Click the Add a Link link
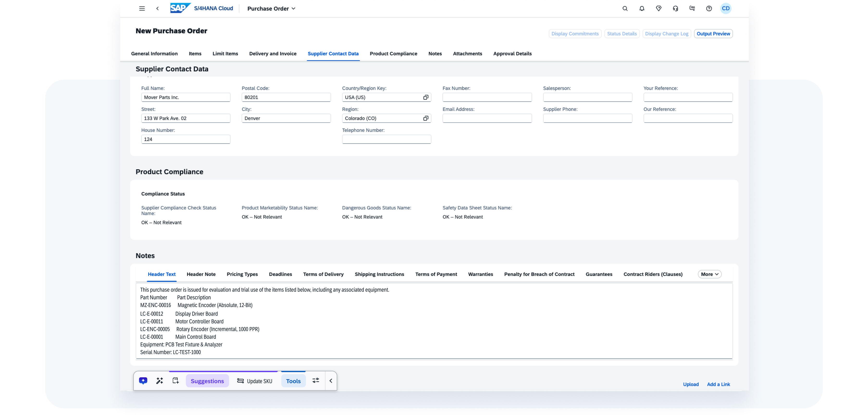 tap(718, 384)
